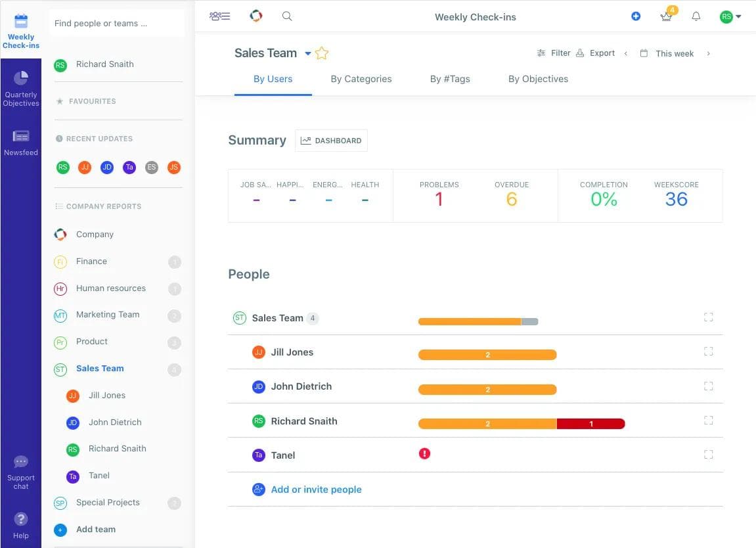
Task: Click the blue plus add icon
Action: pos(635,16)
